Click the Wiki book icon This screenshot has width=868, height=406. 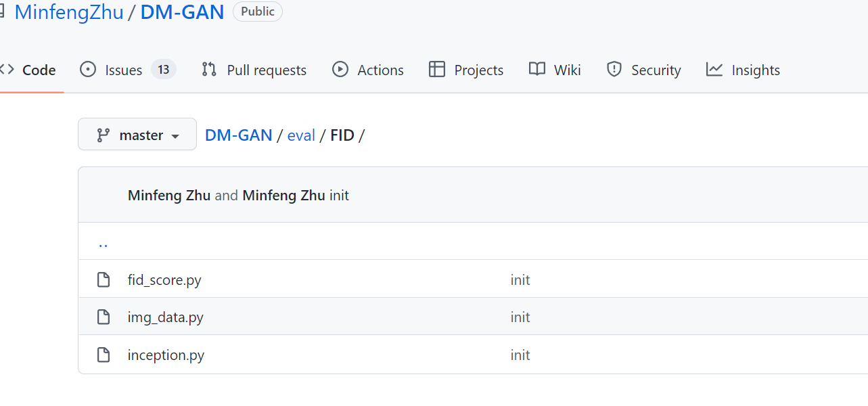[x=536, y=69]
